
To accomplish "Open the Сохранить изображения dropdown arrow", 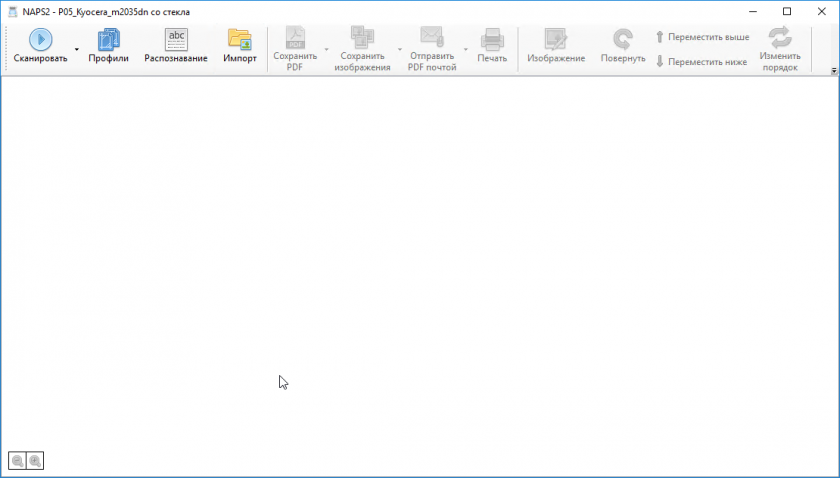I will click(x=400, y=49).
